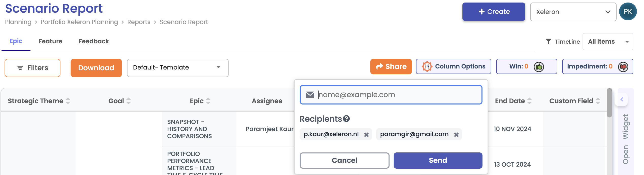644x175 pixels.
Task: Click the Impediment thumbs-down icon
Action: click(x=623, y=67)
